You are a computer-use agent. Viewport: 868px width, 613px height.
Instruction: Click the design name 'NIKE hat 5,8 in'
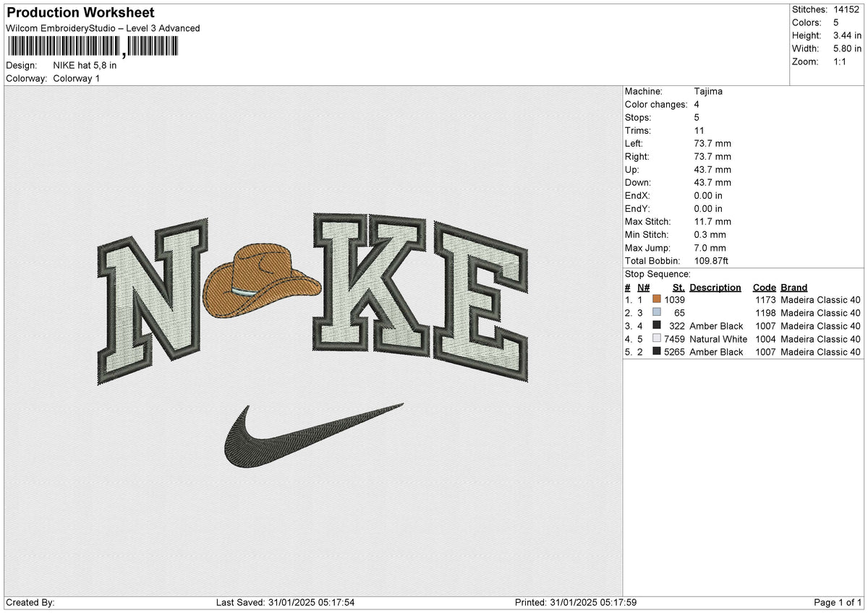click(x=85, y=65)
